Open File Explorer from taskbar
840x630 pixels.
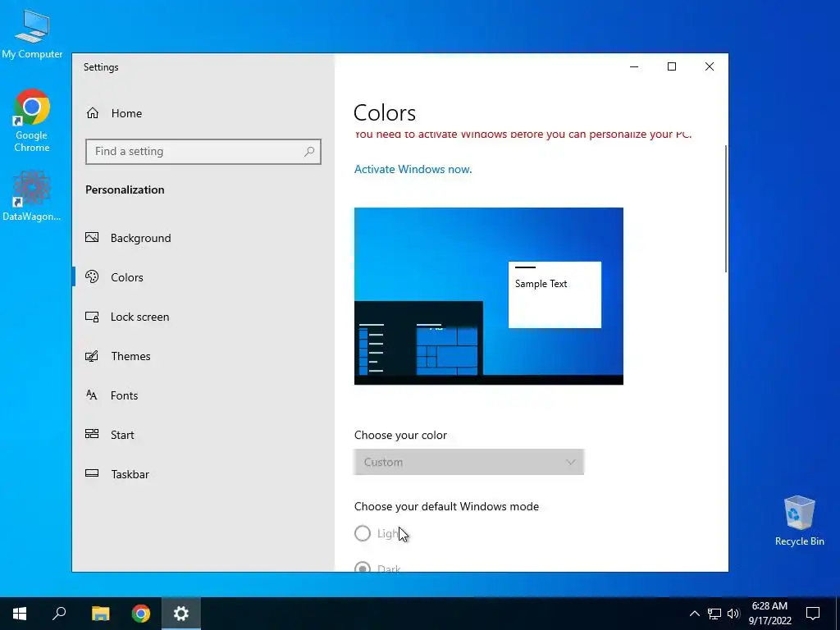(100, 614)
